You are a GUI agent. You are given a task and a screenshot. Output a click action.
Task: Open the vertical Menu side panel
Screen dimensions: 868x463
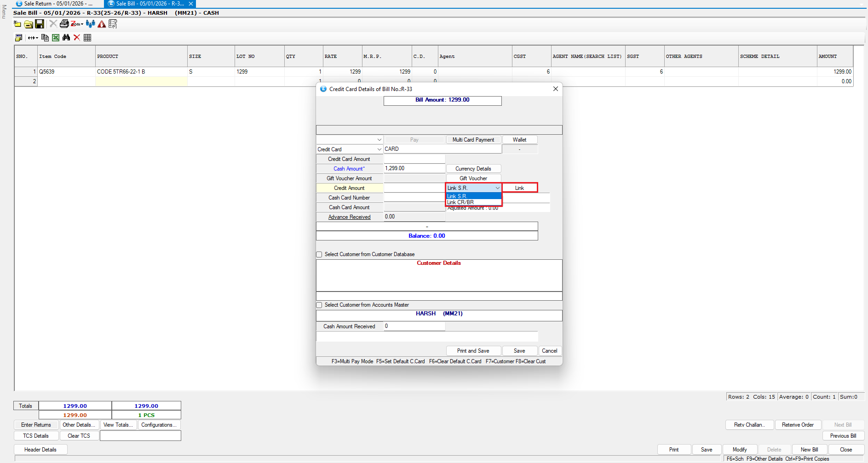(x=4, y=11)
